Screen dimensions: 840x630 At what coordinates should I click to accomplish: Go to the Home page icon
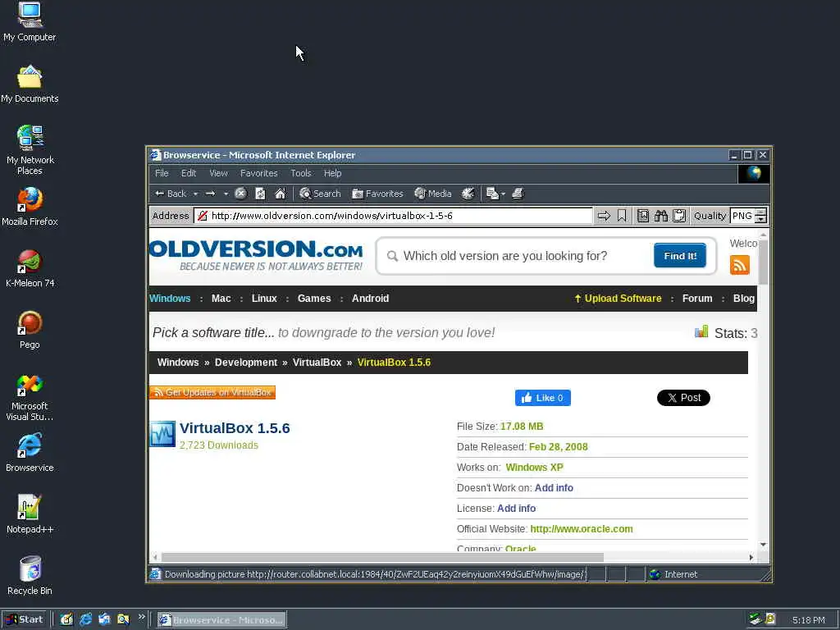pos(281,194)
